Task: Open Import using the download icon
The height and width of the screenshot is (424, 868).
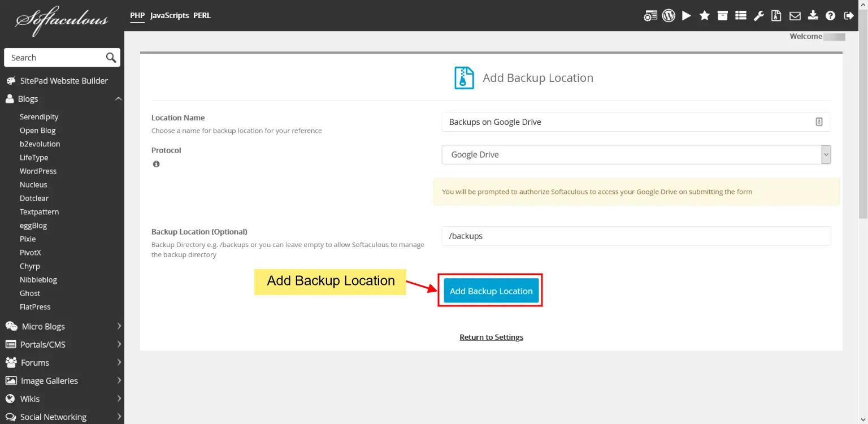Action: tap(813, 15)
